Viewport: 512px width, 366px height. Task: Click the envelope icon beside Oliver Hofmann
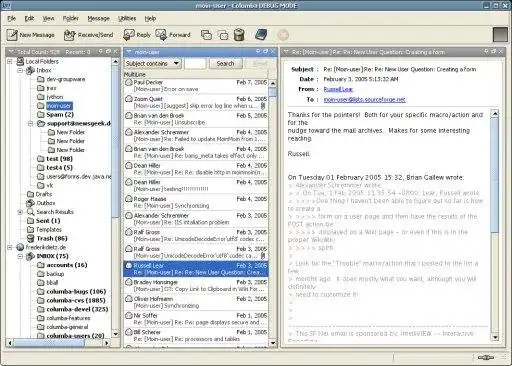coord(129,299)
